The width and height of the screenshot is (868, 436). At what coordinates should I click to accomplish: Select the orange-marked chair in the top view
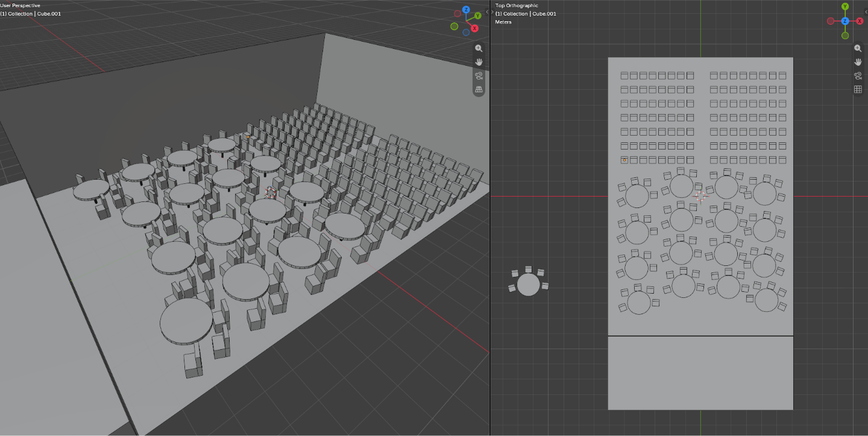[624, 160]
